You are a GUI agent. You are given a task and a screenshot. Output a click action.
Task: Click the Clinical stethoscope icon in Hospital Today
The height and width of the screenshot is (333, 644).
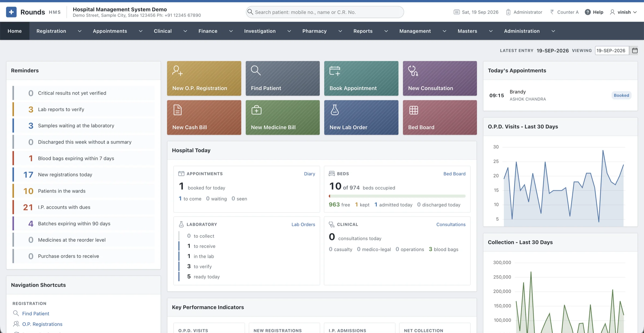(x=332, y=224)
